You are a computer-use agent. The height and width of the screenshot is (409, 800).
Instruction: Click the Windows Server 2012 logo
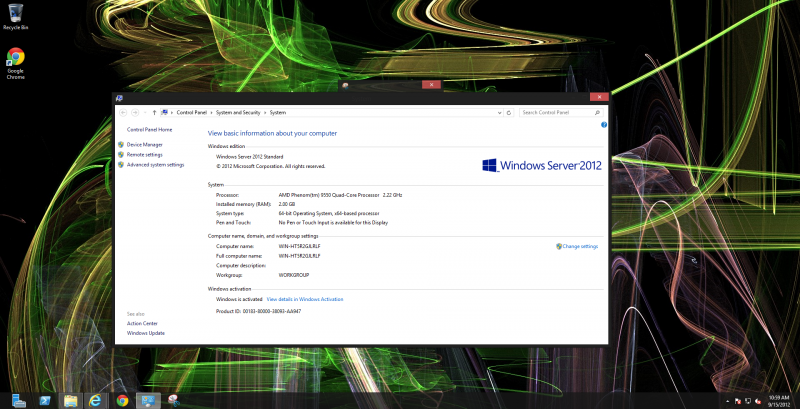542,165
